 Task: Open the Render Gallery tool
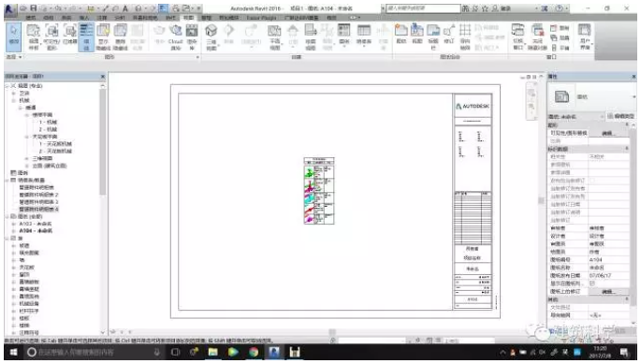(192, 36)
